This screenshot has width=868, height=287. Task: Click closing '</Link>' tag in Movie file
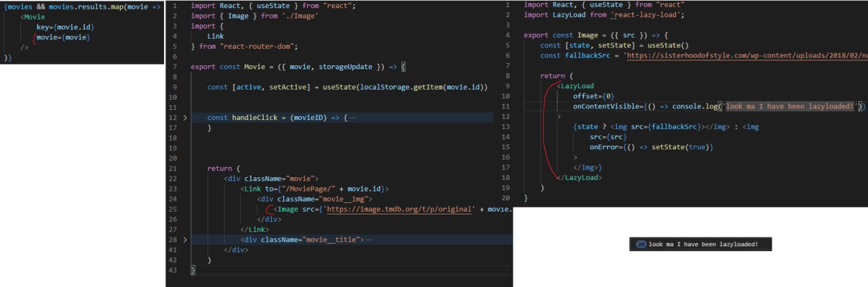(255, 229)
